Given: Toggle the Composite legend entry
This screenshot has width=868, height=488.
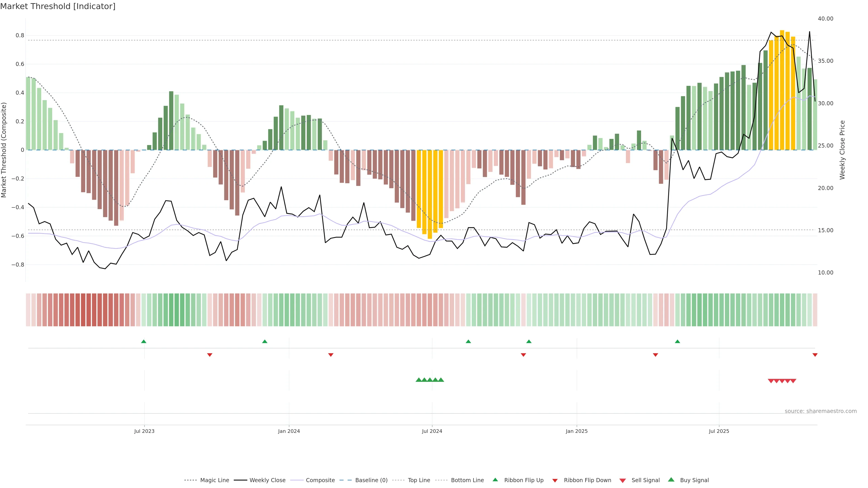Looking at the screenshot, I should click(320, 480).
